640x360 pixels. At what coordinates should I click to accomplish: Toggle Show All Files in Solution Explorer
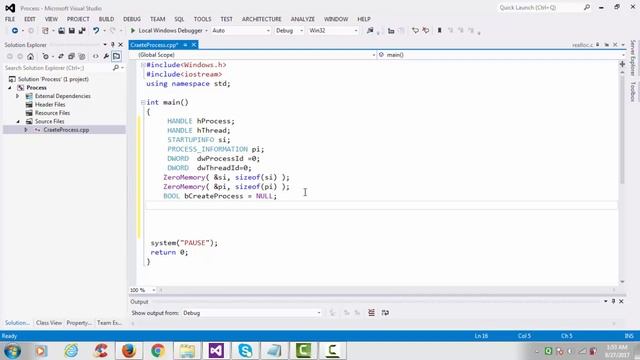point(82,56)
